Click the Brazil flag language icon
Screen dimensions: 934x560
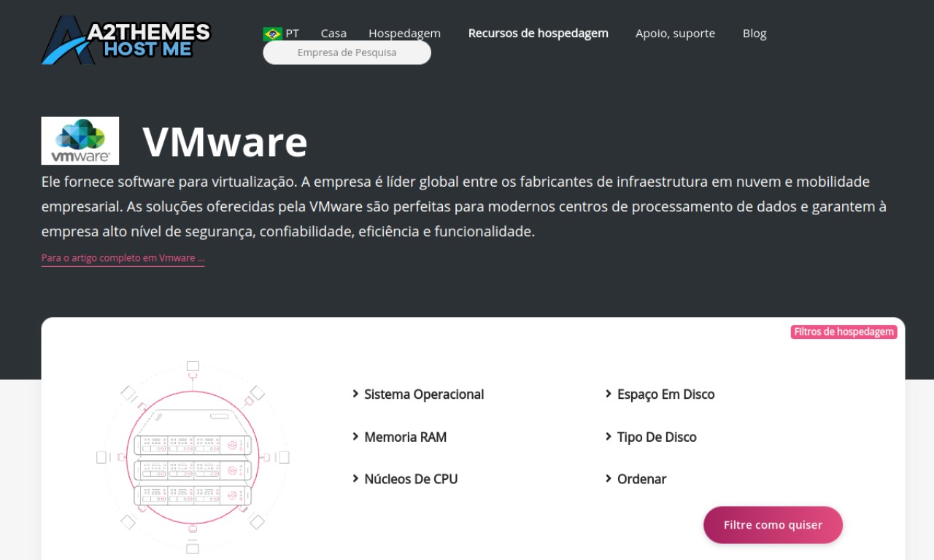pos(273,34)
